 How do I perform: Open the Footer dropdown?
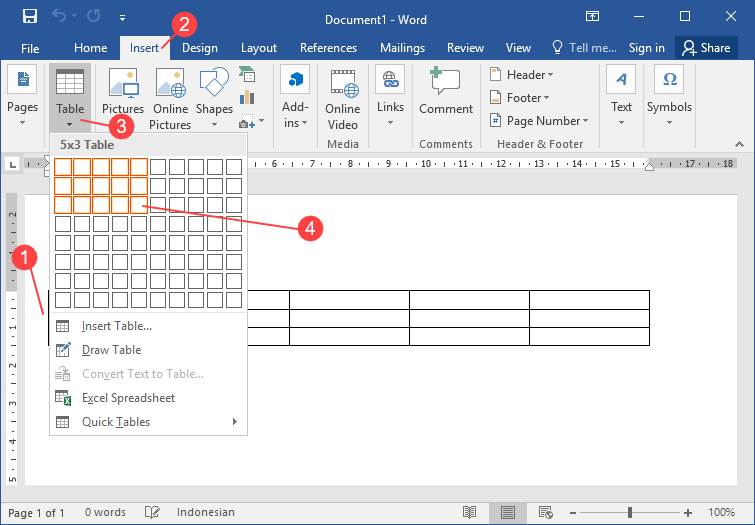coord(520,98)
